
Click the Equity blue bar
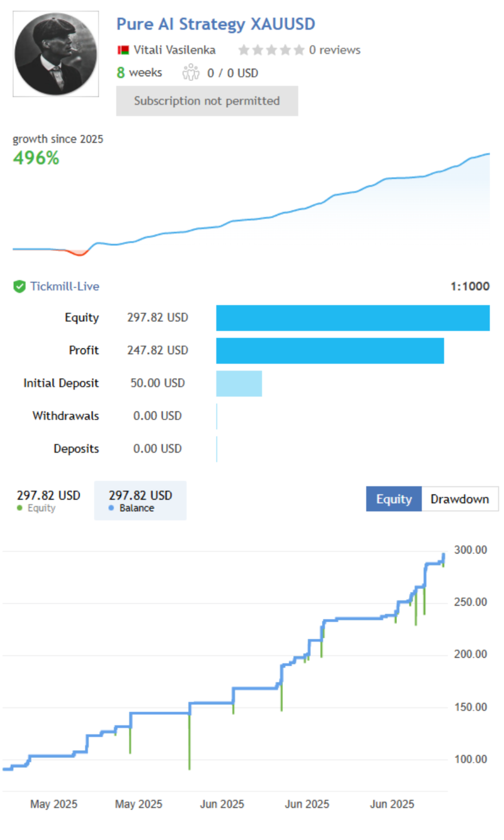click(353, 318)
